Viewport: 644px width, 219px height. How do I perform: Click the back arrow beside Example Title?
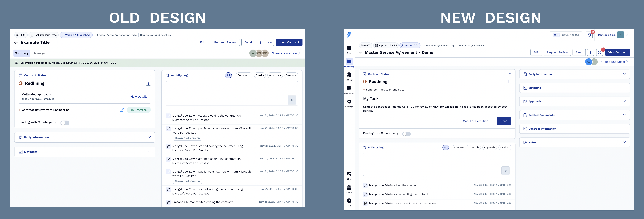(16, 42)
